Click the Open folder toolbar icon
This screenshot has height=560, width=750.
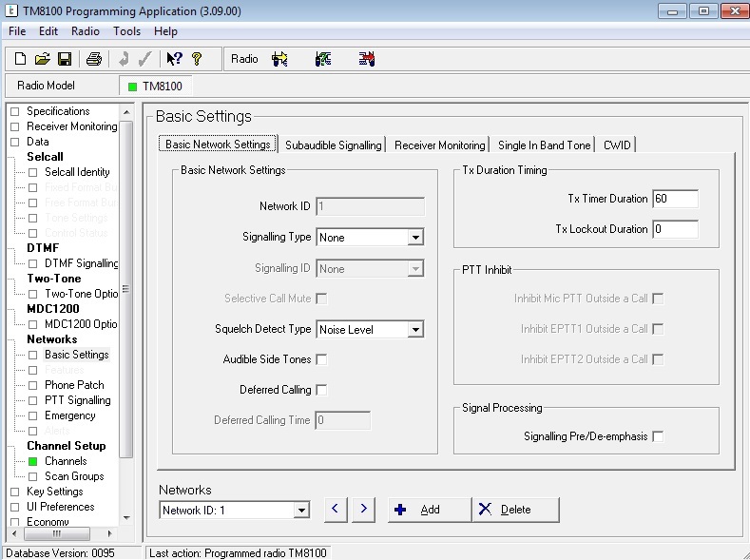pos(42,59)
